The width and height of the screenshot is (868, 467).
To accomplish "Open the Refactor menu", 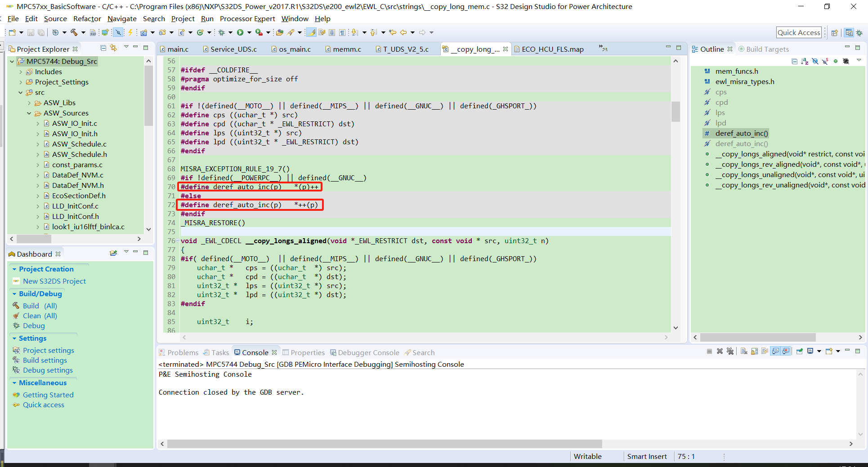I will [87, 19].
